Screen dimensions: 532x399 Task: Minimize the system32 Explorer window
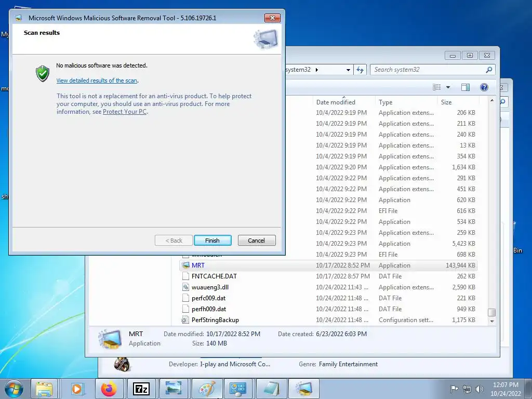(453, 55)
